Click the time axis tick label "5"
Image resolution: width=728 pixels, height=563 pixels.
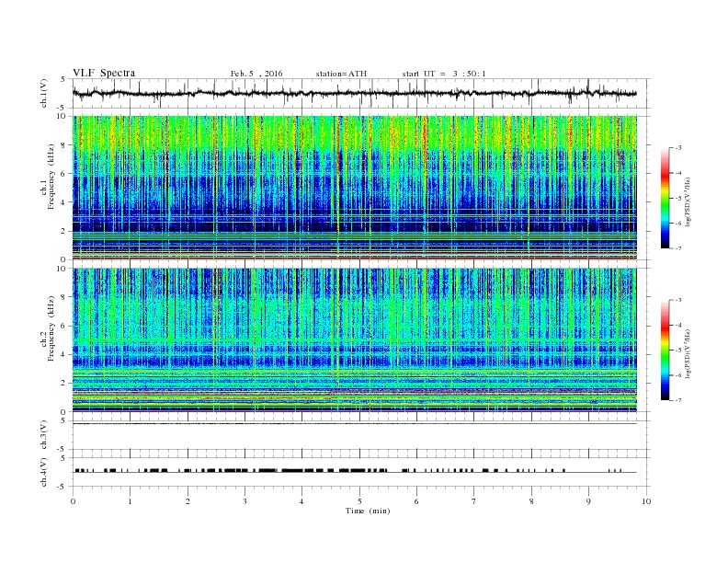point(359,501)
